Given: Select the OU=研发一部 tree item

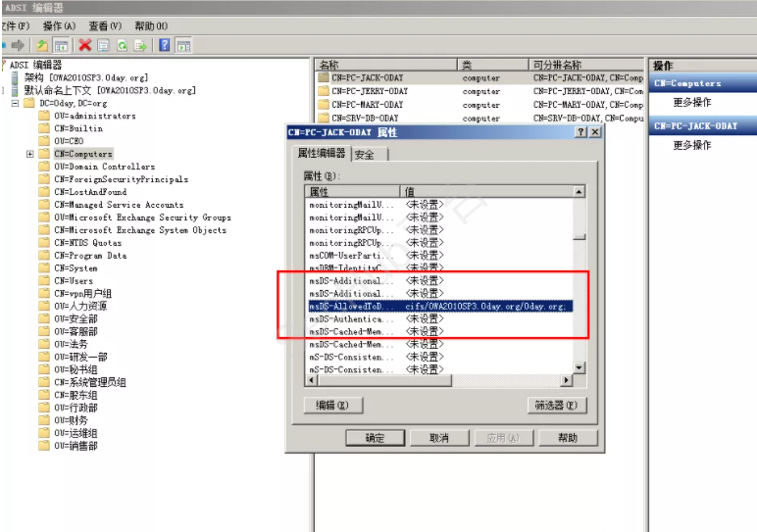Looking at the screenshot, I should [81, 358].
